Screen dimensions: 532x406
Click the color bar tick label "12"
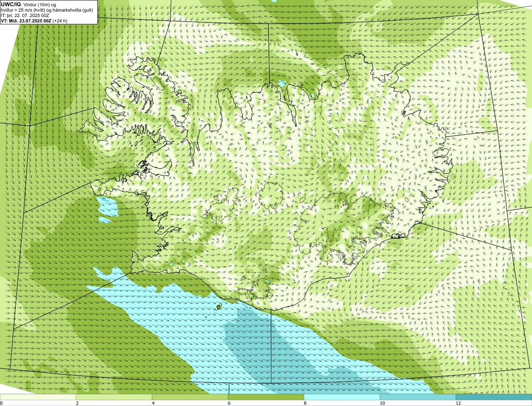click(x=458, y=403)
